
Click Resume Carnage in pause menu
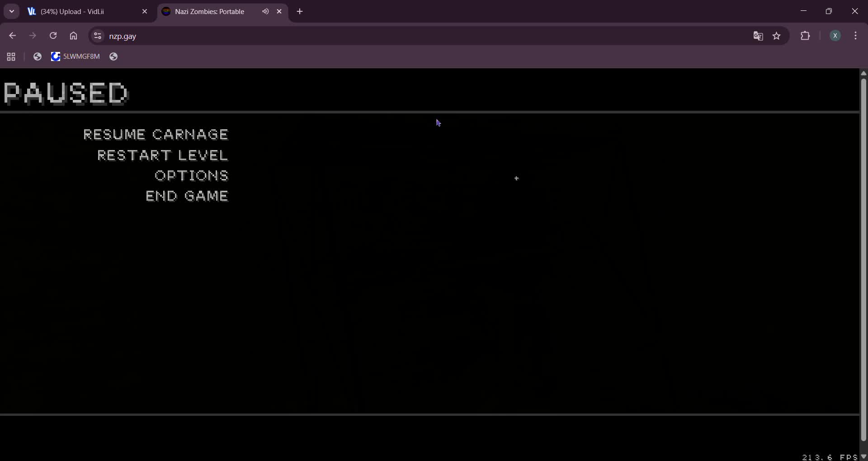[x=156, y=135]
